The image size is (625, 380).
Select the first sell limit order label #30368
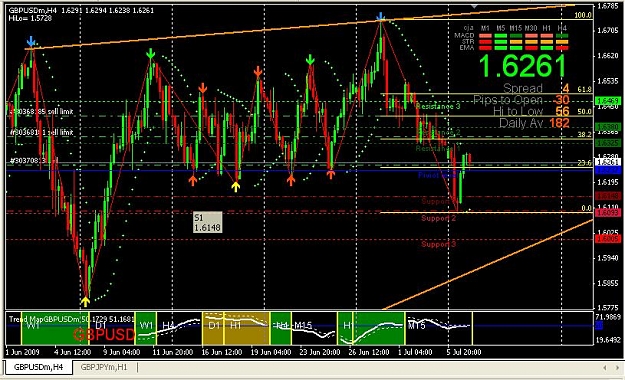pyautogui.click(x=41, y=112)
